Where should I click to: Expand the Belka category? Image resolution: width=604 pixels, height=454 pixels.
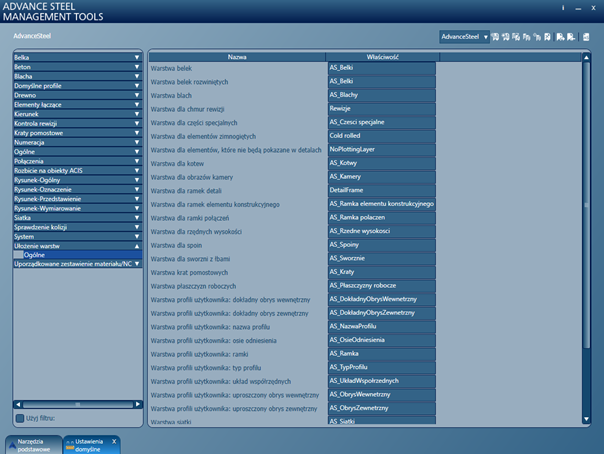pyautogui.click(x=136, y=58)
